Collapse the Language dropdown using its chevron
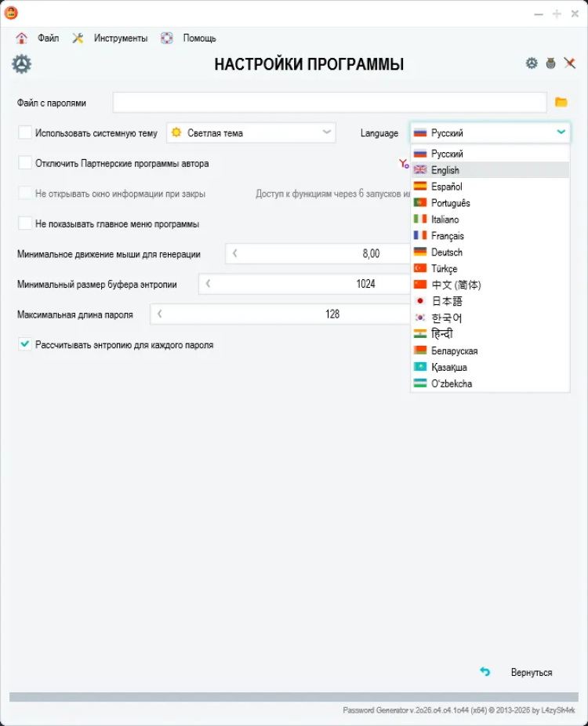588x726 pixels. point(561,132)
